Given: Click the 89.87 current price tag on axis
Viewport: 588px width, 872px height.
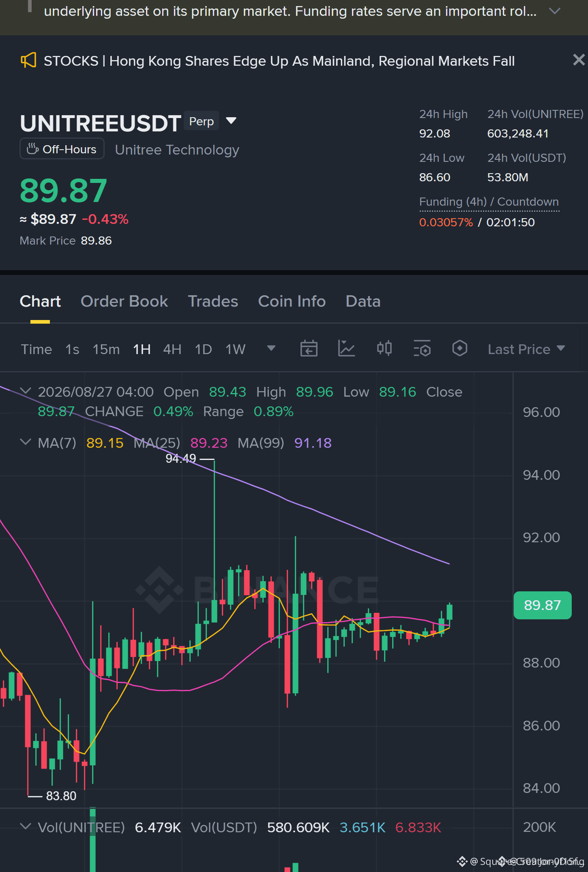Looking at the screenshot, I should (x=543, y=605).
